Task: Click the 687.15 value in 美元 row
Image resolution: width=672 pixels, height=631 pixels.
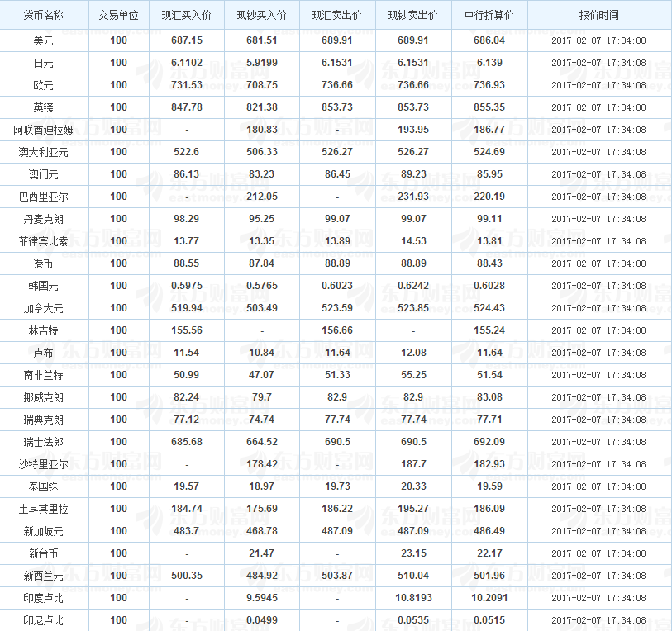Action: pos(187,40)
